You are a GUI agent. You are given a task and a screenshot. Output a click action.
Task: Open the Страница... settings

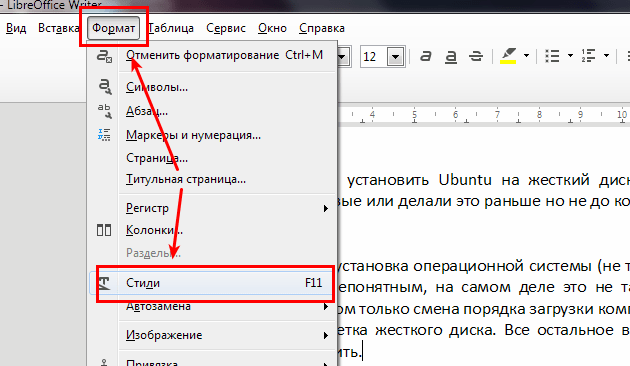point(212,158)
